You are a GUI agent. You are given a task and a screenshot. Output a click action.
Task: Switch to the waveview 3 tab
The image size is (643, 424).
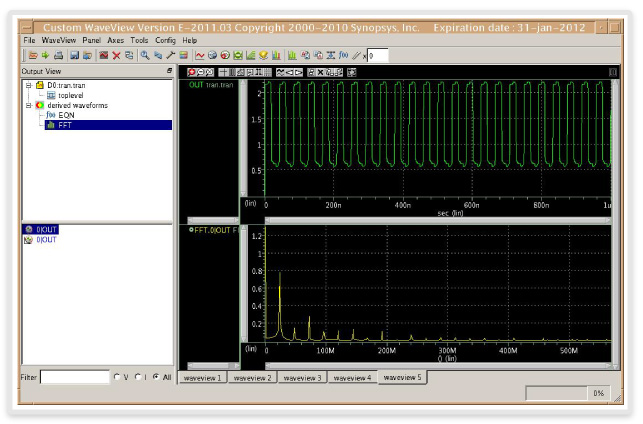(x=301, y=378)
